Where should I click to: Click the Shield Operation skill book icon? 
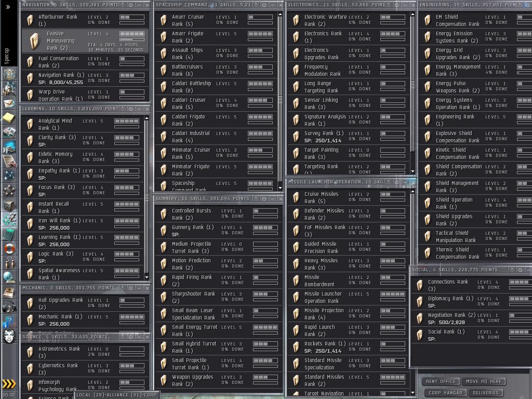pos(428,203)
